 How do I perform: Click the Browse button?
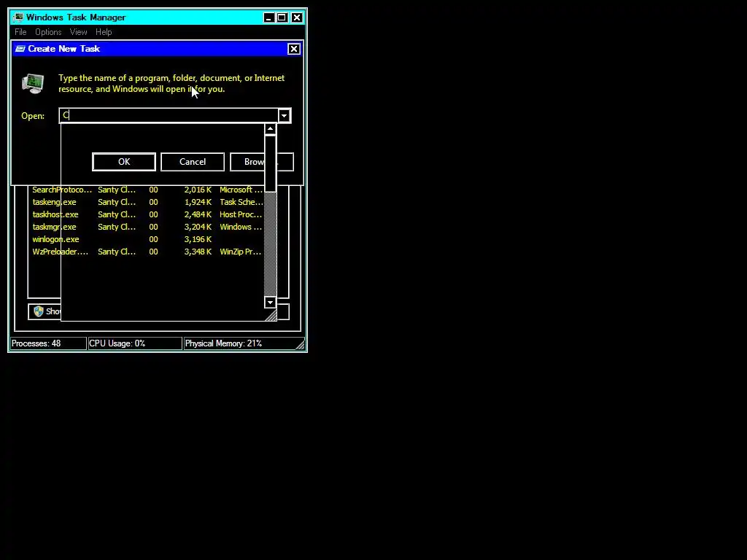262,162
